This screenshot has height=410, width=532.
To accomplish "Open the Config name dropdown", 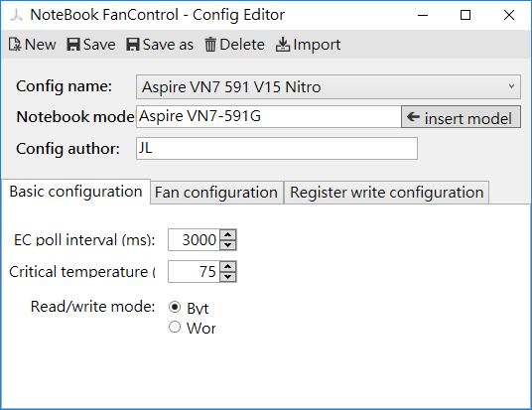I will pyautogui.click(x=329, y=87).
